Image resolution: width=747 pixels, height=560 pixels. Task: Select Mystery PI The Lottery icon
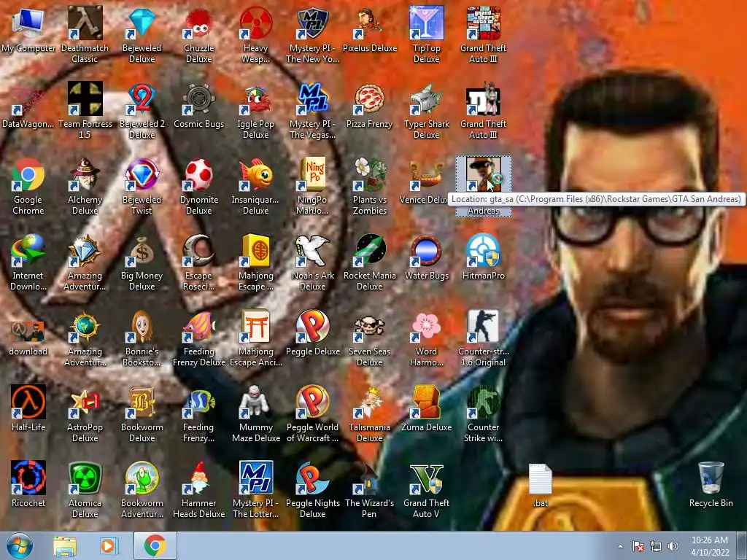(x=256, y=478)
